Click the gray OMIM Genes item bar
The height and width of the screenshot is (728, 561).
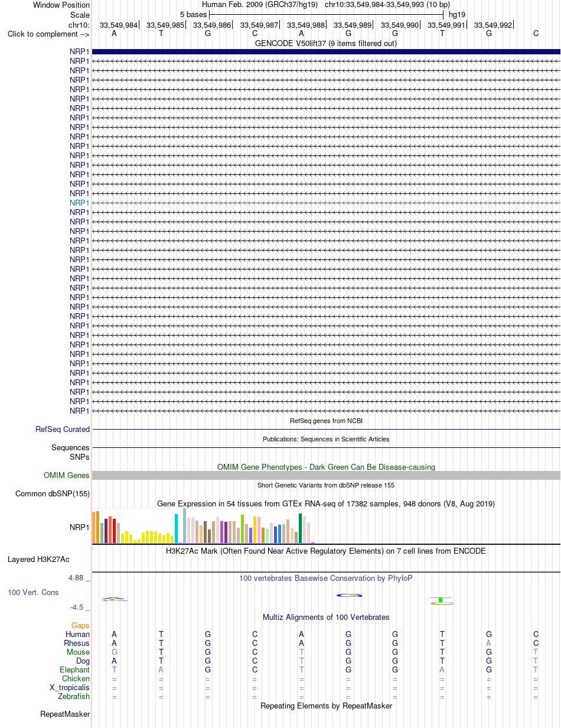coord(326,475)
